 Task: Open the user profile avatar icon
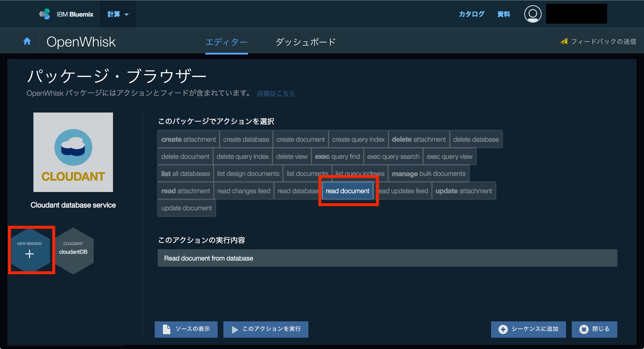533,14
